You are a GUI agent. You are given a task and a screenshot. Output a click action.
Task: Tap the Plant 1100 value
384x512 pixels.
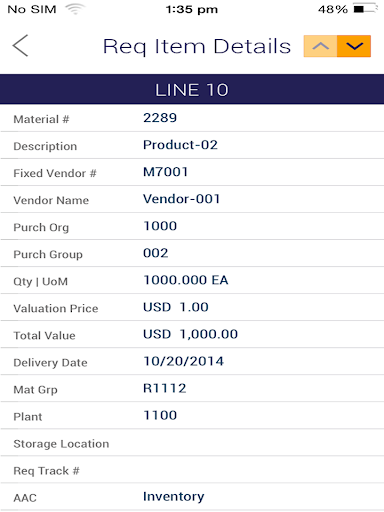point(160,415)
